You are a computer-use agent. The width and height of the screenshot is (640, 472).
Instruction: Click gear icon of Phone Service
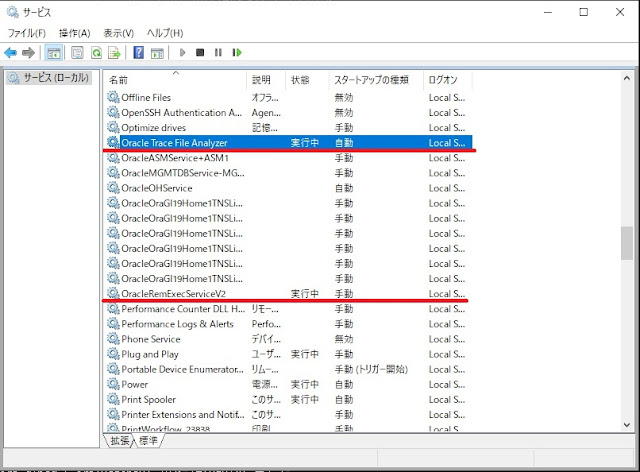(x=113, y=339)
